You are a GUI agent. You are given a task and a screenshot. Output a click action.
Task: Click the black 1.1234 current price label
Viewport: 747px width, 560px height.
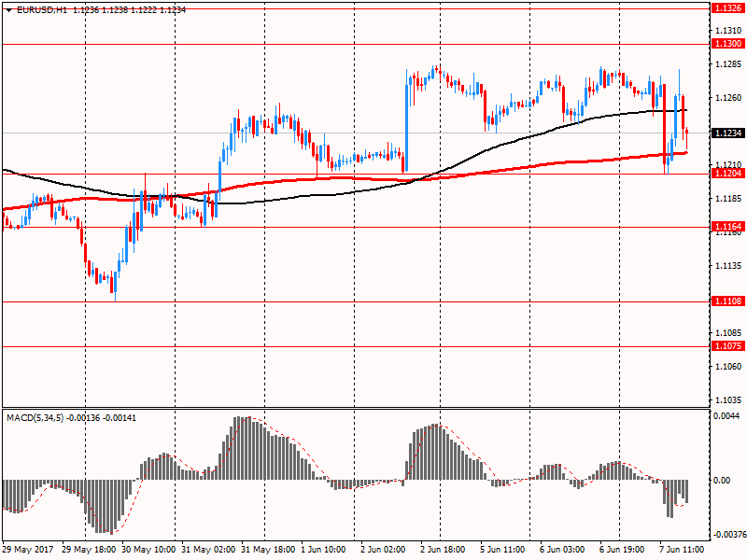click(728, 133)
